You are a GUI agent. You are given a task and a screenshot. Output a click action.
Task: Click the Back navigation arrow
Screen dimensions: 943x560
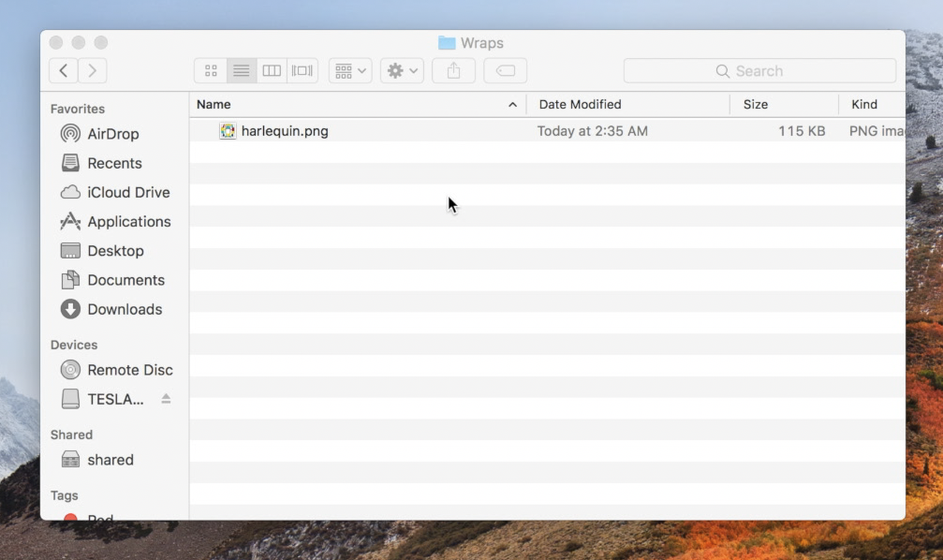(x=64, y=70)
